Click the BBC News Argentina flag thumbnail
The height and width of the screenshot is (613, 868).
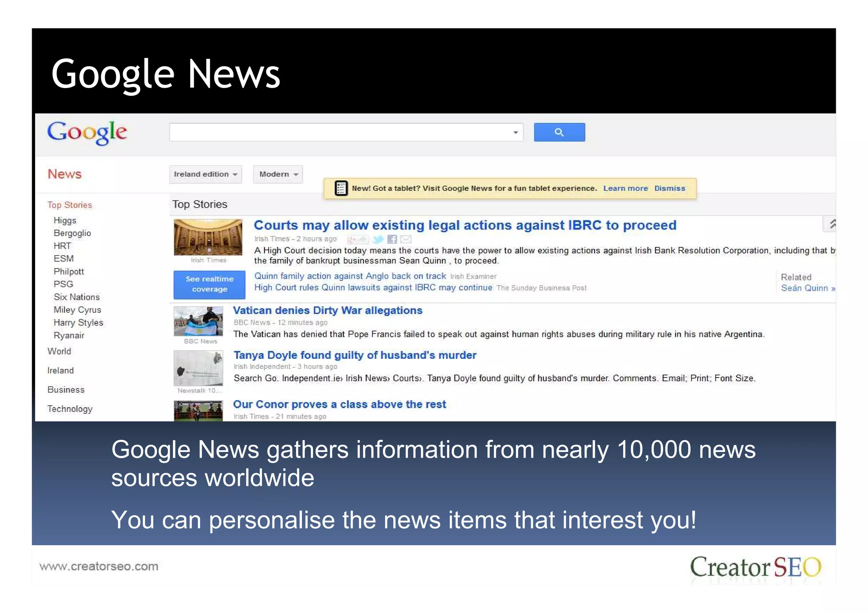pyautogui.click(x=198, y=321)
